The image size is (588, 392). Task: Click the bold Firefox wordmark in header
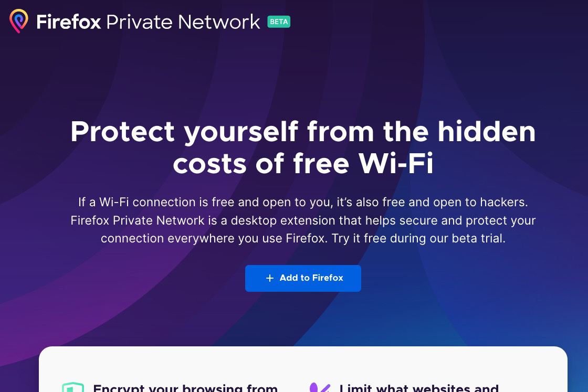point(68,22)
